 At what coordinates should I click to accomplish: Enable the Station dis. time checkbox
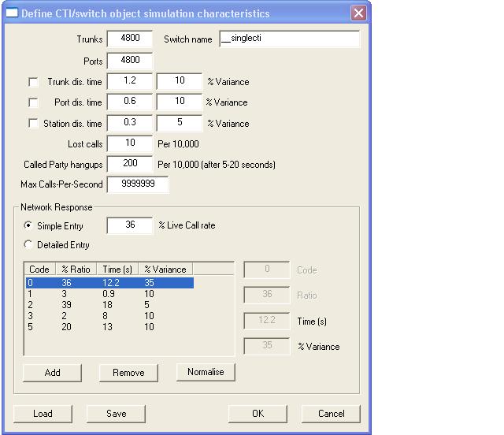33,123
